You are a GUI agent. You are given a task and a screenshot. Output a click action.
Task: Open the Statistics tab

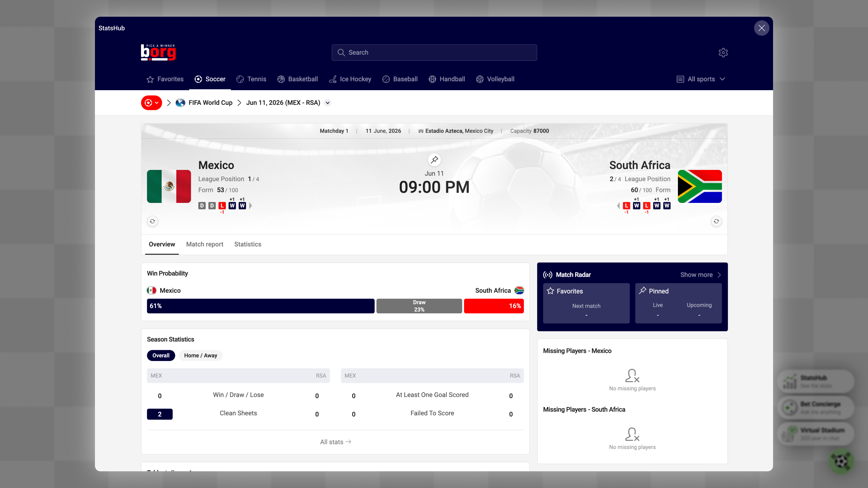pyautogui.click(x=248, y=244)
